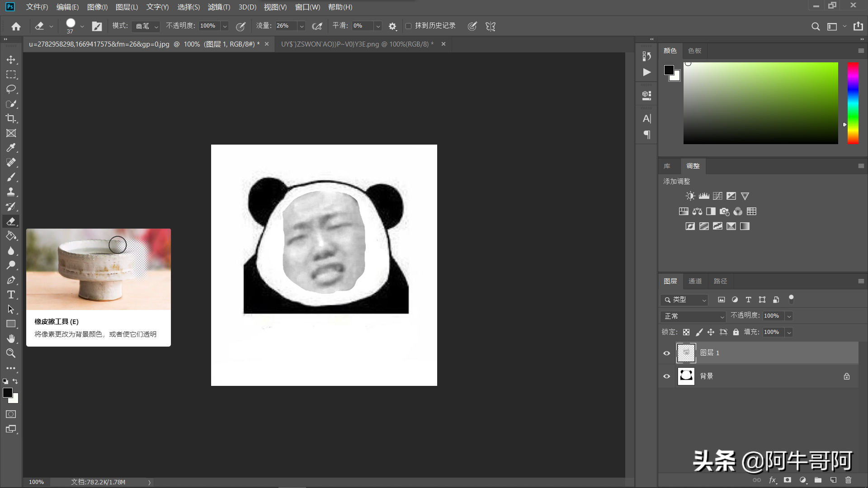868x488 pixels.
Task: Open the eraser 模式 dropdown
Action: point(146,26)
